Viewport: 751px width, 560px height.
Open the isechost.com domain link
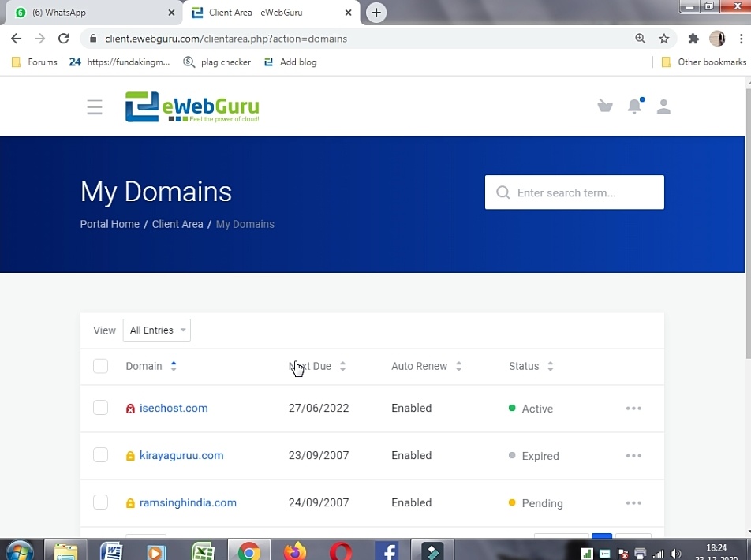click(174, 408)
